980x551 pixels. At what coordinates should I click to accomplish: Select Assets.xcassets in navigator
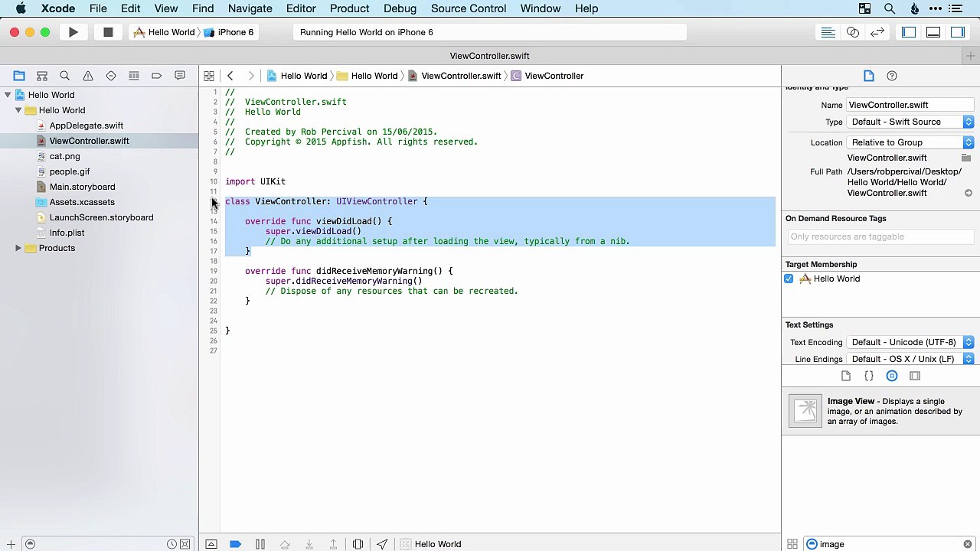(82, 202)
